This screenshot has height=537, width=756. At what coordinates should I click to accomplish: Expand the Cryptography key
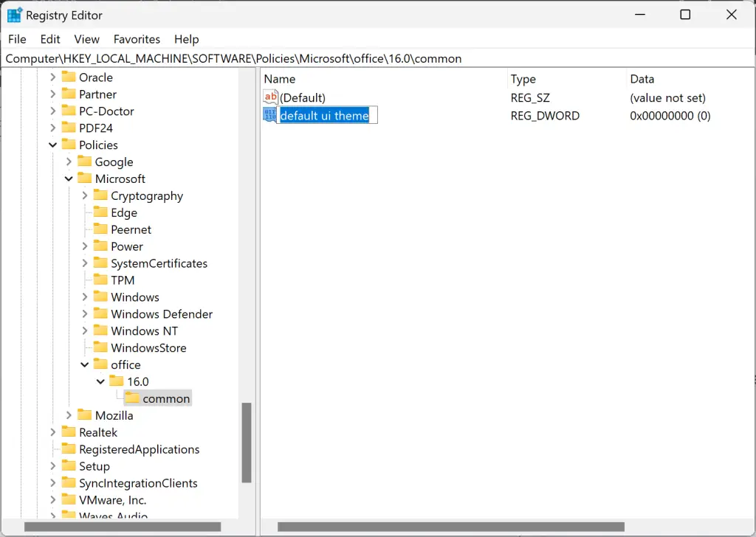tap(85, 195)
